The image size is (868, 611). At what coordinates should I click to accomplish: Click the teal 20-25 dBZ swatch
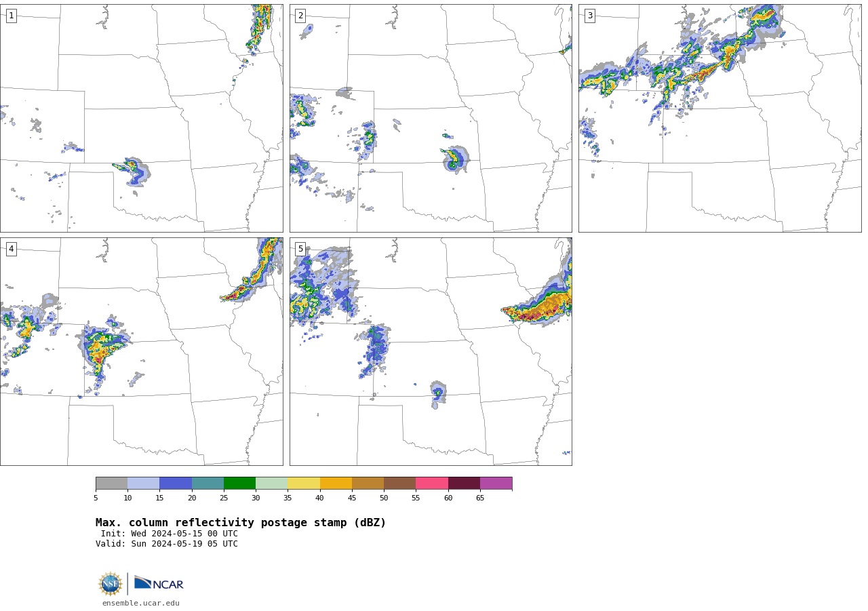pyautogui.click(x=208, y=483)
